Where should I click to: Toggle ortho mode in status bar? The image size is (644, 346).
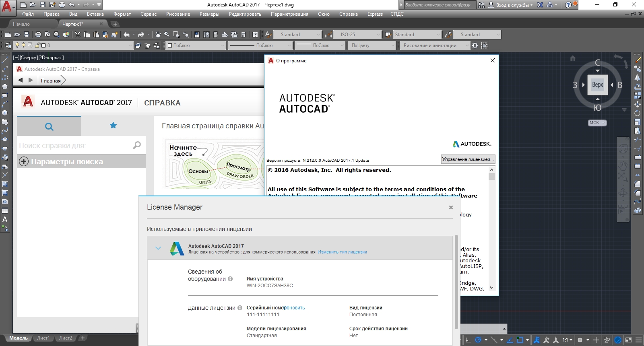468,340
